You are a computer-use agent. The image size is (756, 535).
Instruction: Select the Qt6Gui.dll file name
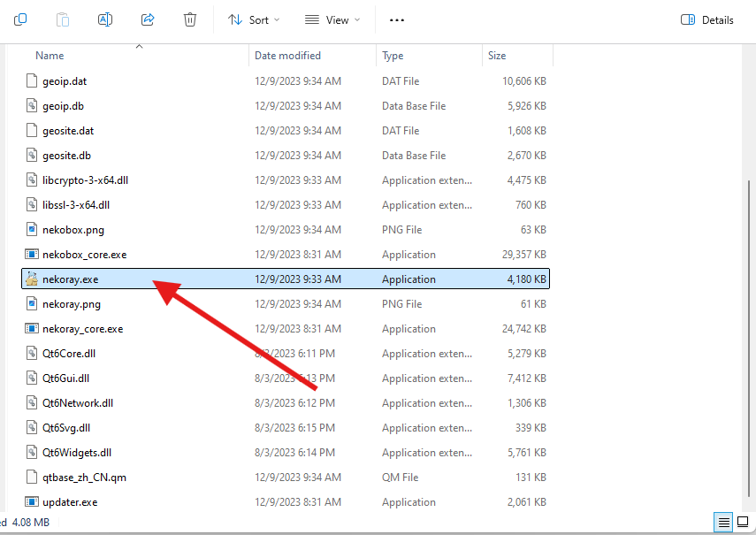click(x=65, y=378)
